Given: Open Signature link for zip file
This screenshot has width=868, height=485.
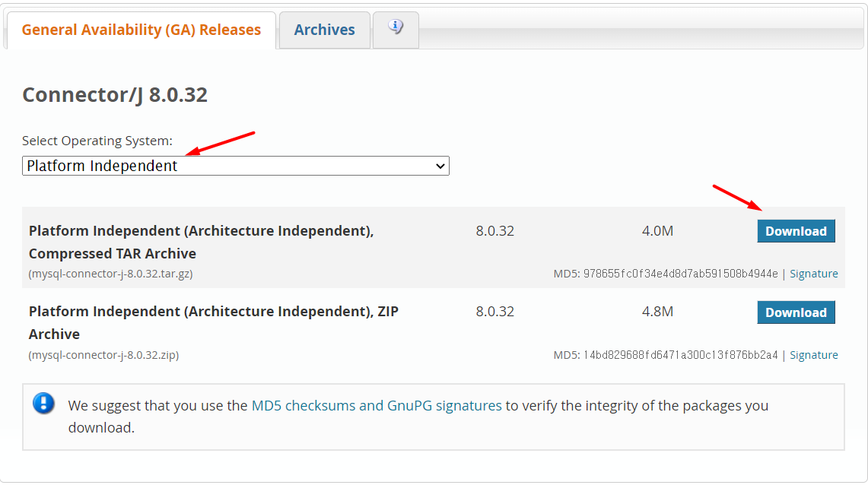Looking at the screenshot, I should click(x=814, y=355).
